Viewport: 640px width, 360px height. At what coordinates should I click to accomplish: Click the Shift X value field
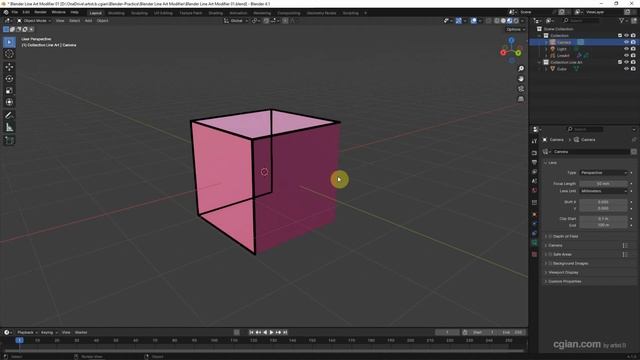(603, 202)
